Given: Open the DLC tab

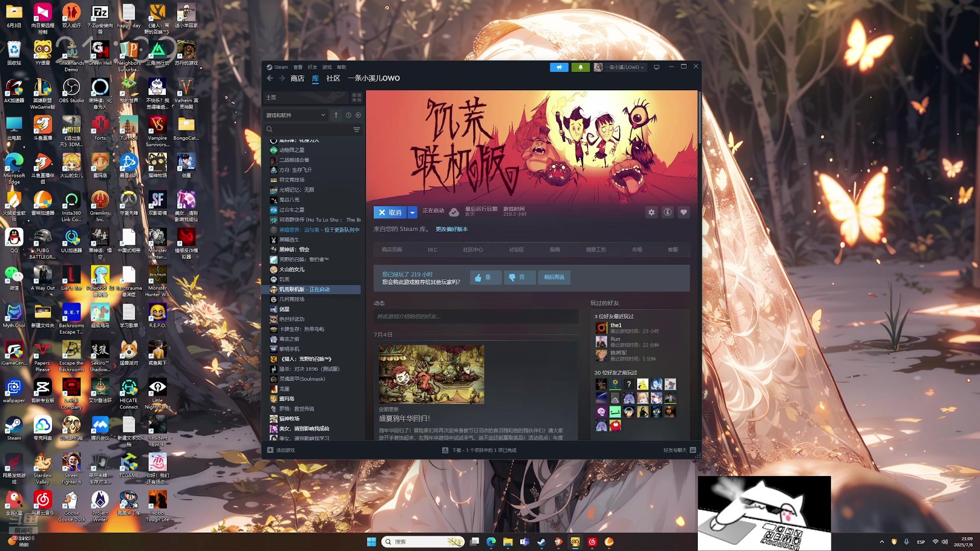Looking at the screenshot, I should pyautogui.click(x=432, y=249).
